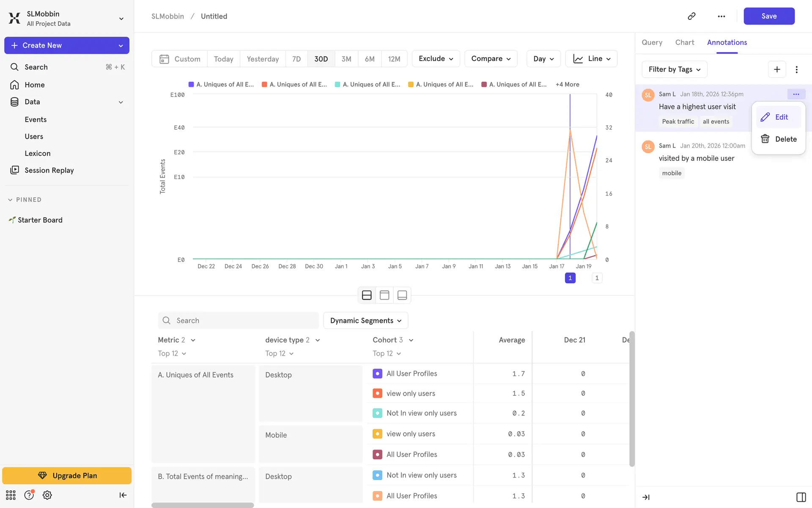812x508 pixels.
Task: Open the Line chart type dropdown
Action: tap(591, 59)
